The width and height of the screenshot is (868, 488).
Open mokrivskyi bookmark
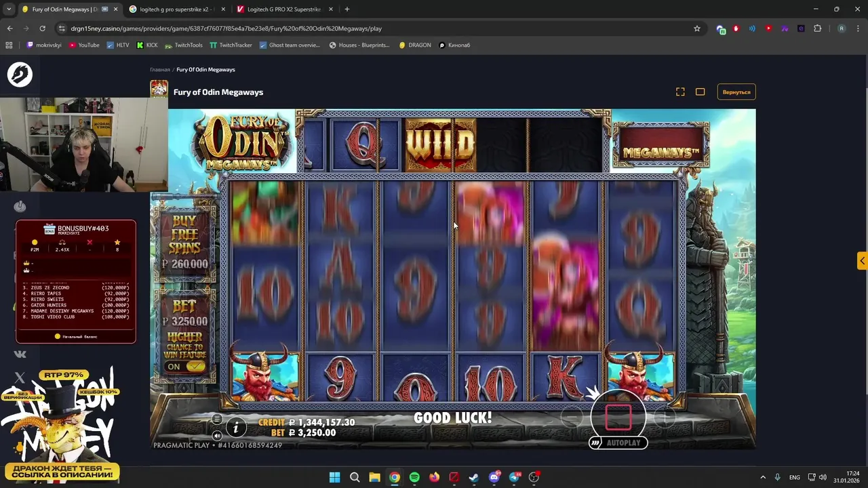(x=44, y=45)
